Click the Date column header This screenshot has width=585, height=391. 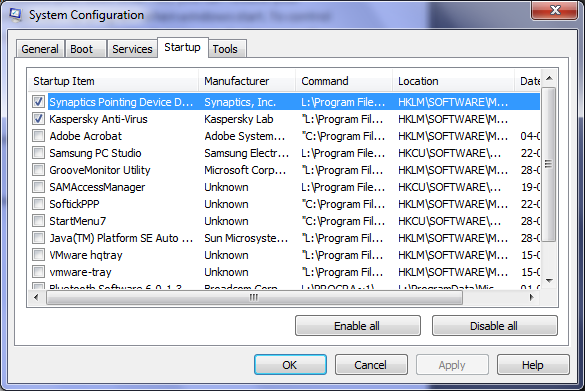pos(528,81)
